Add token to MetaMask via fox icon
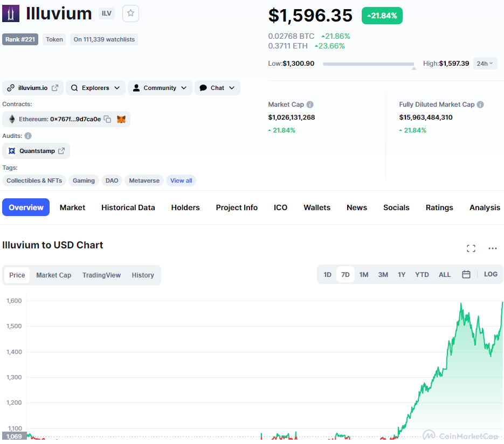The image size is (504, 444). 121,119
